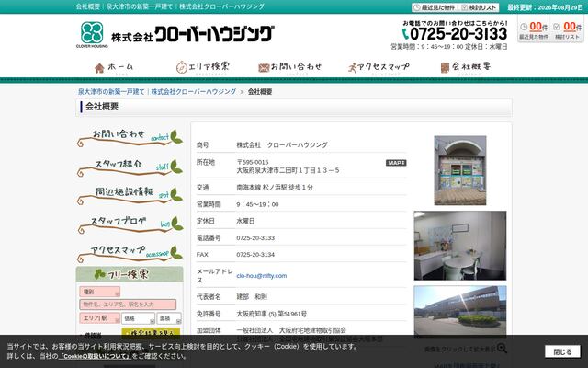
Task: Open sidebar お問い合わせ contact banner
Action: coord(130,137)
